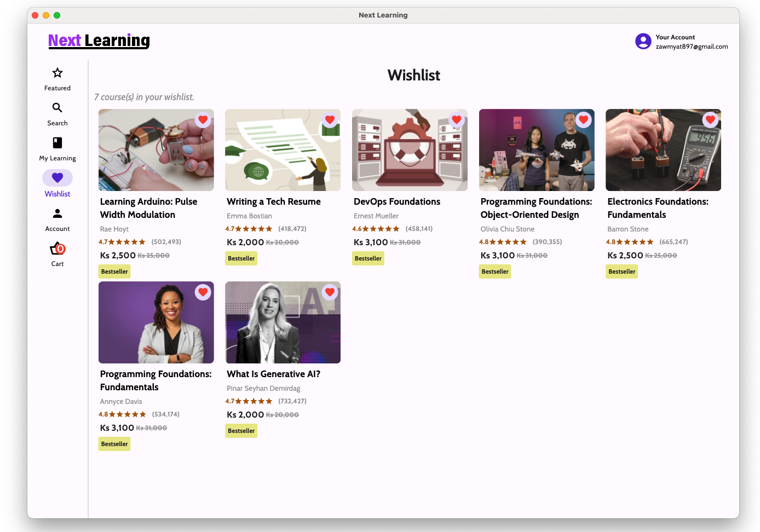The image size is (760, 532).
Task: Click the zawmyat897@gmail.com account email
Action: pos(692,47)
